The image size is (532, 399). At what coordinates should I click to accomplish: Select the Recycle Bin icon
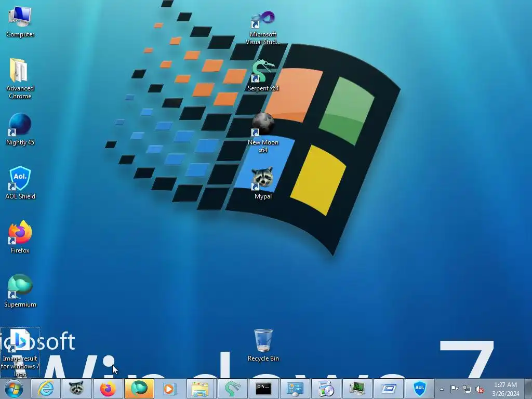[x=263, y=345]
